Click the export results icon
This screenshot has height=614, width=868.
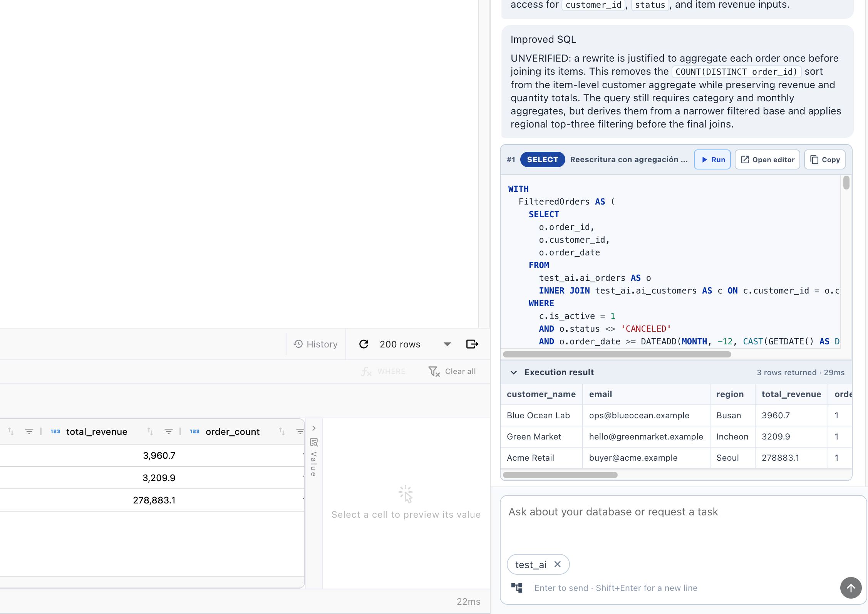pos(472,344)
